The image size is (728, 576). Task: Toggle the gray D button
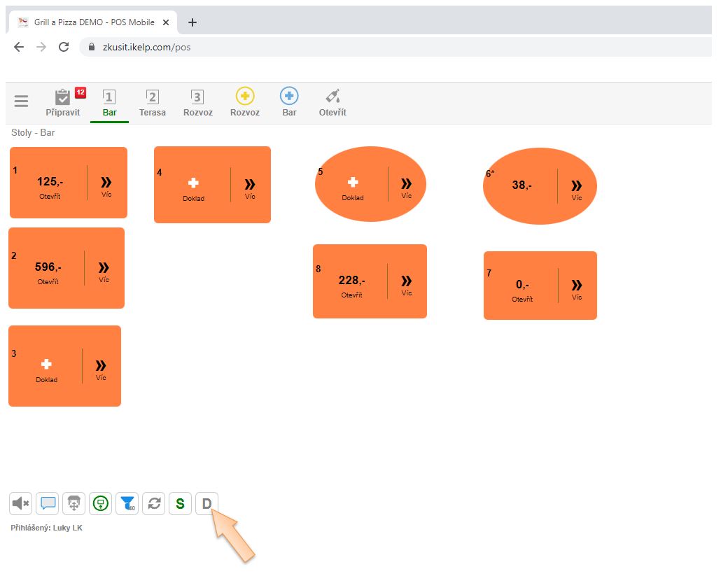coord(206,503)
